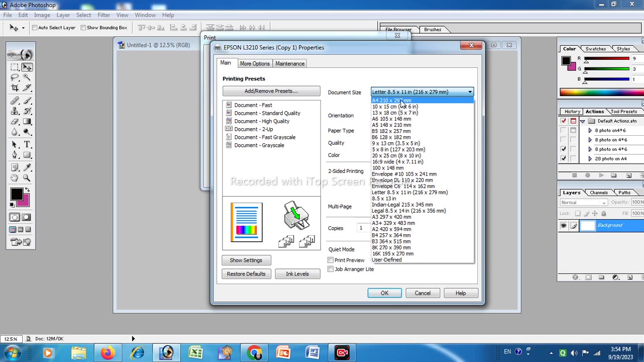Choose Indian-Legal 215 x 345 mm option

pos(422,205)
